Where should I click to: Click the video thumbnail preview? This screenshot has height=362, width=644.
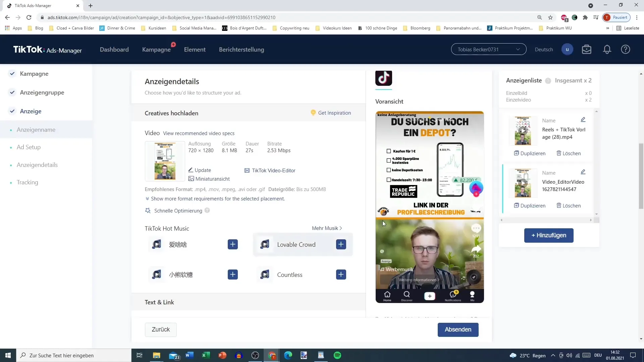165,161
